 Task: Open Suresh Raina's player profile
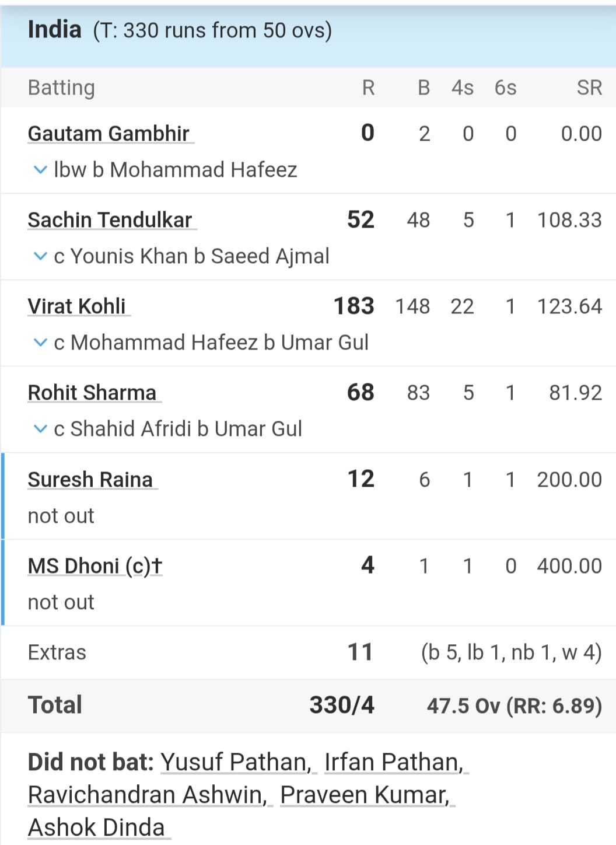pos(90,479)
